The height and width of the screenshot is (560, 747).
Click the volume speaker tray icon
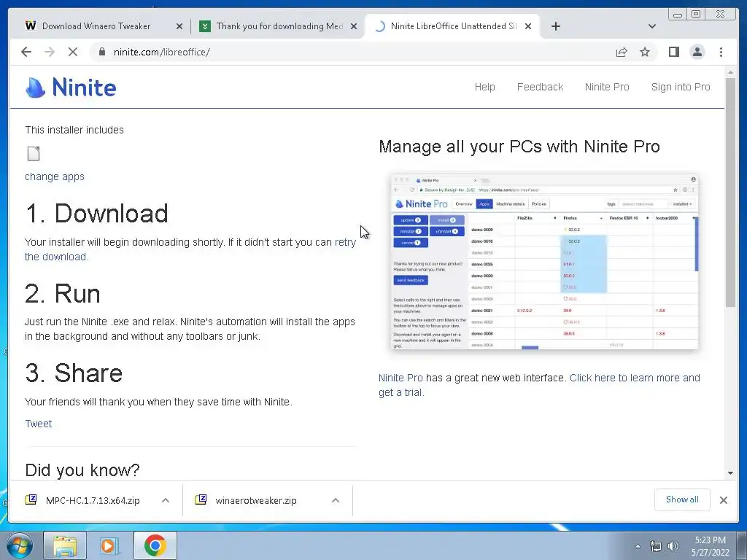tap(673, 546)
